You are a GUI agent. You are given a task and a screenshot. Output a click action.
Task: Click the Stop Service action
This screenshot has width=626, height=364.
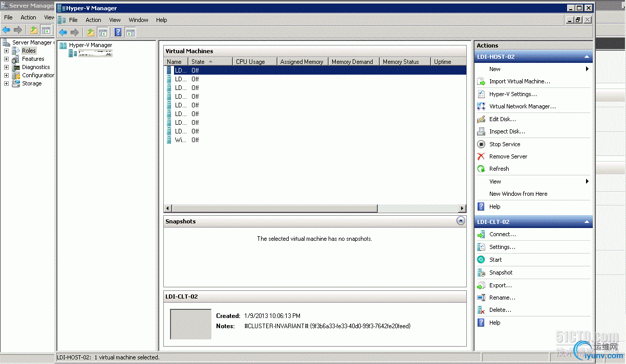[505, 144]
